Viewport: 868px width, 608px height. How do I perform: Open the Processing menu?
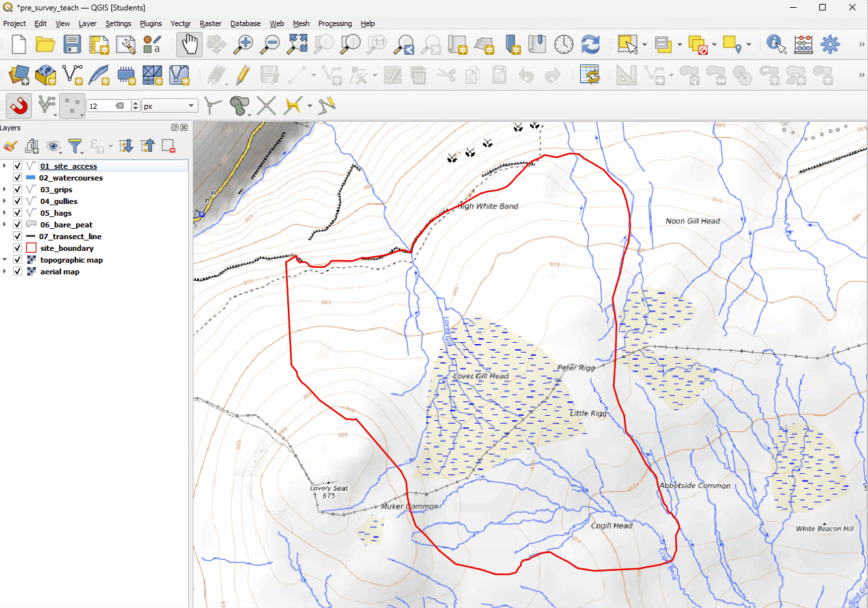pyautogui.click(x=335, y=23)
